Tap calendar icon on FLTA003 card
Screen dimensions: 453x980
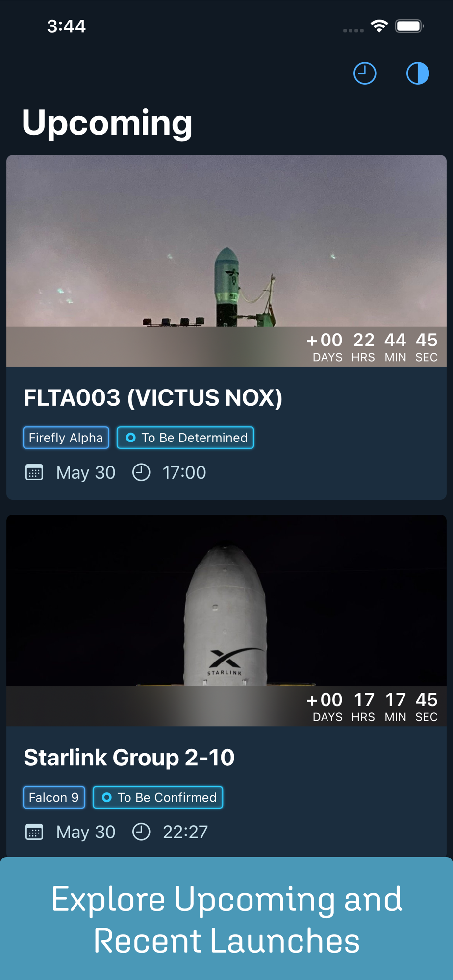[x=34, y=472]
